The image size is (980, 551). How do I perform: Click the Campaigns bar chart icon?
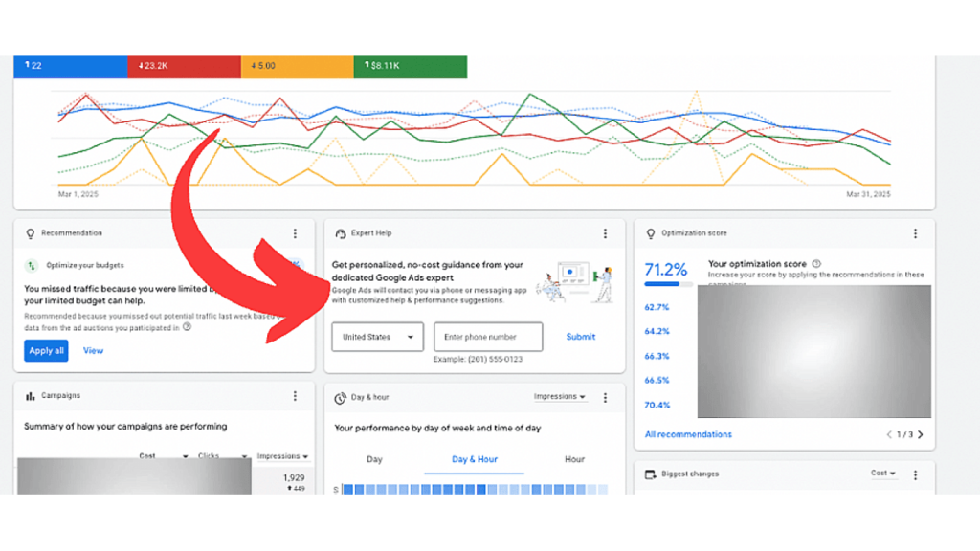[28, 395]
